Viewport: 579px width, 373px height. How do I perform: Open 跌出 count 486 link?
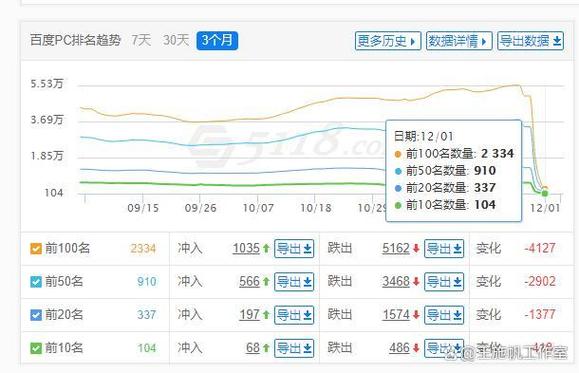400,348
